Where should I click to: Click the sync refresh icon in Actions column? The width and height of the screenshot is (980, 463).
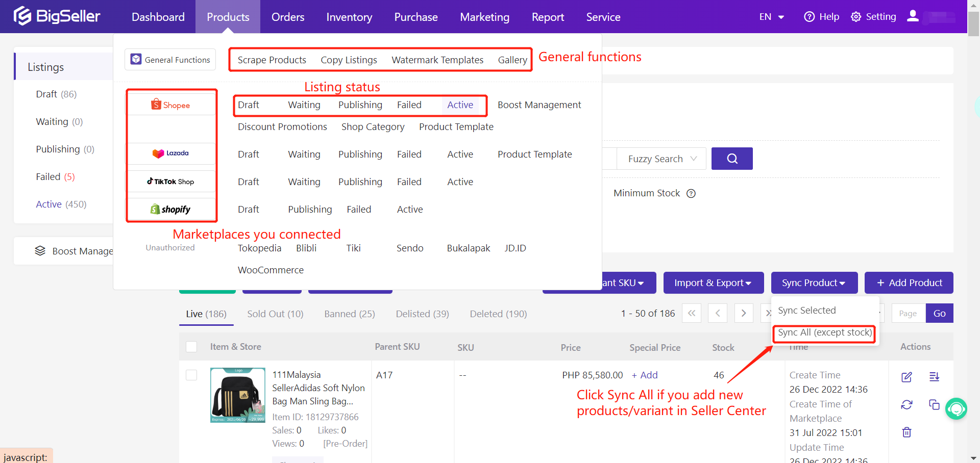[x=907, y=404]
